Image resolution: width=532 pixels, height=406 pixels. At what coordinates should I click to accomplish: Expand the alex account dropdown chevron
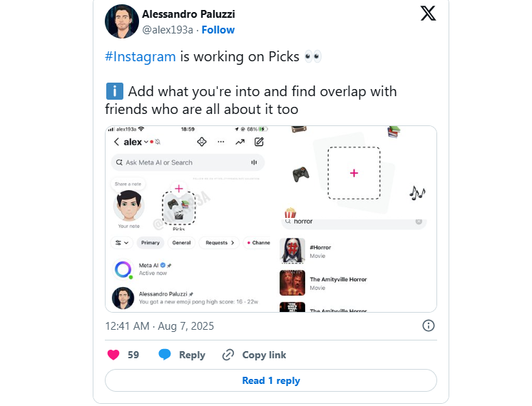(x=146, y=142)
